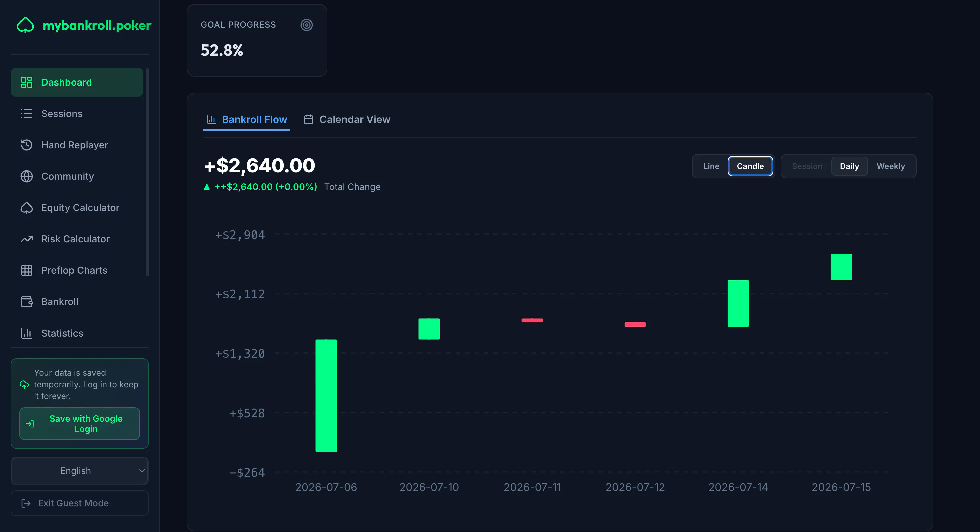
Task: Open the English language dropdown
Action: 80,471
